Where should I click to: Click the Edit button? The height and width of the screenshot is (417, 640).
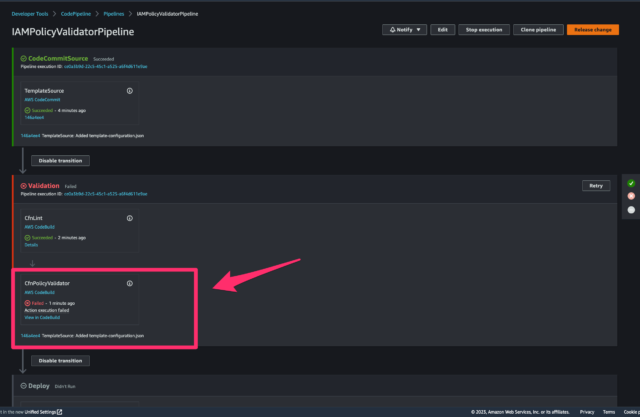pyautogui.click(x=442, y=30)
